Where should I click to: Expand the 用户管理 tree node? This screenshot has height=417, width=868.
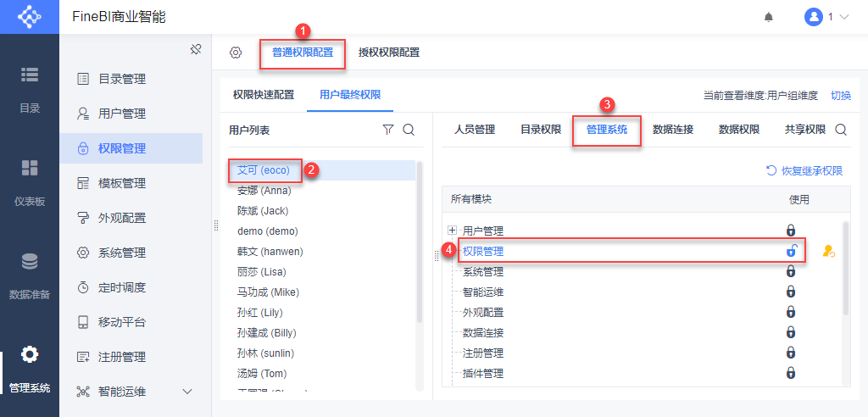453,231
